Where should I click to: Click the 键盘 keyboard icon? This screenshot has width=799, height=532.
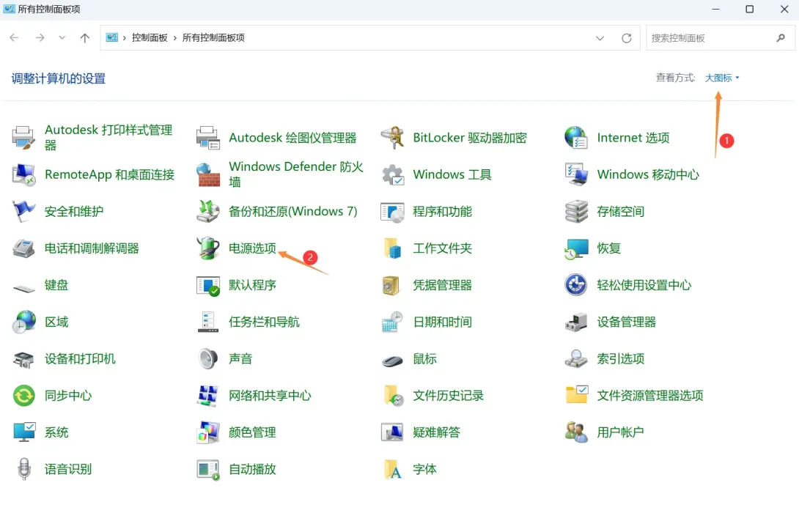[23, 288]
